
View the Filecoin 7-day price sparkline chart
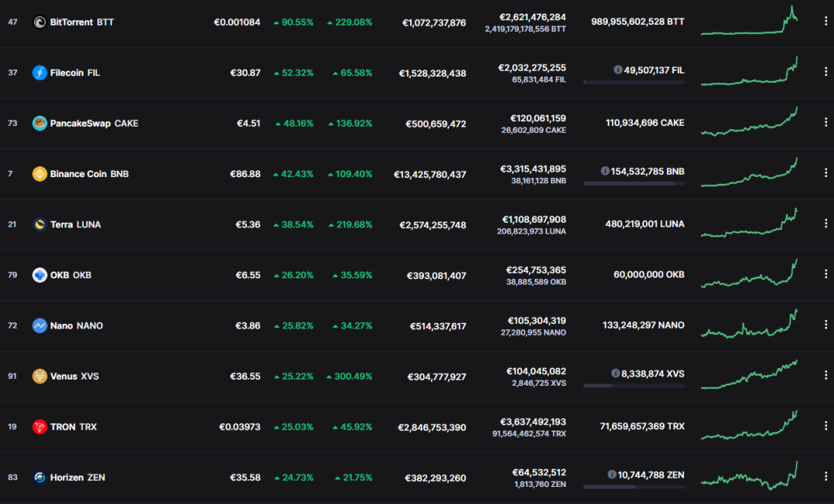(749, 70)
